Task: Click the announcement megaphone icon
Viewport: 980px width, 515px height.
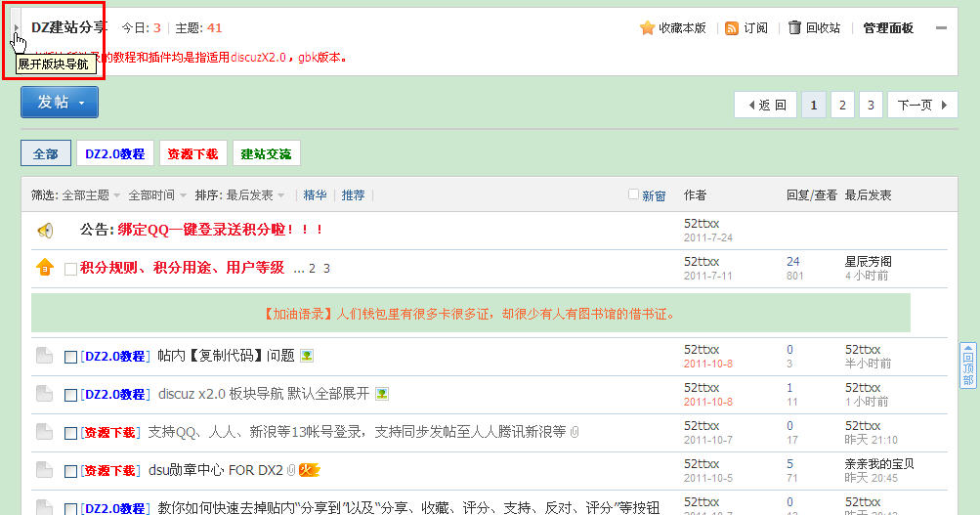Action: click(45, 231)
